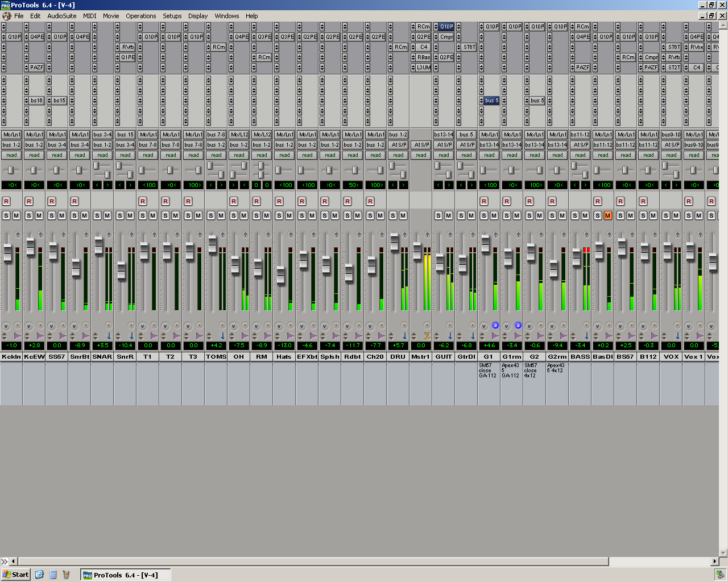This screenshot has height=582, width=728.
Task: Select the Mstr1 track name button
Action: [421, 356]
